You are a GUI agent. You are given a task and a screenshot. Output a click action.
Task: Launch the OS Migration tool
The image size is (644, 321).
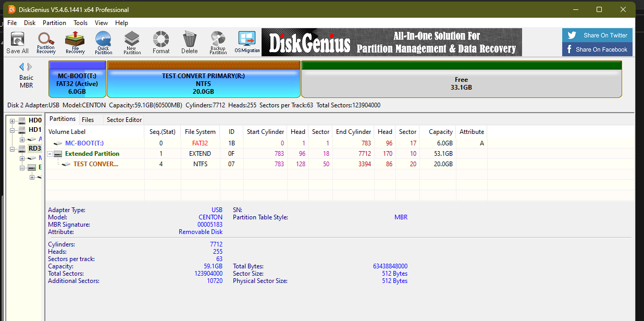click(x=247, y=43)
